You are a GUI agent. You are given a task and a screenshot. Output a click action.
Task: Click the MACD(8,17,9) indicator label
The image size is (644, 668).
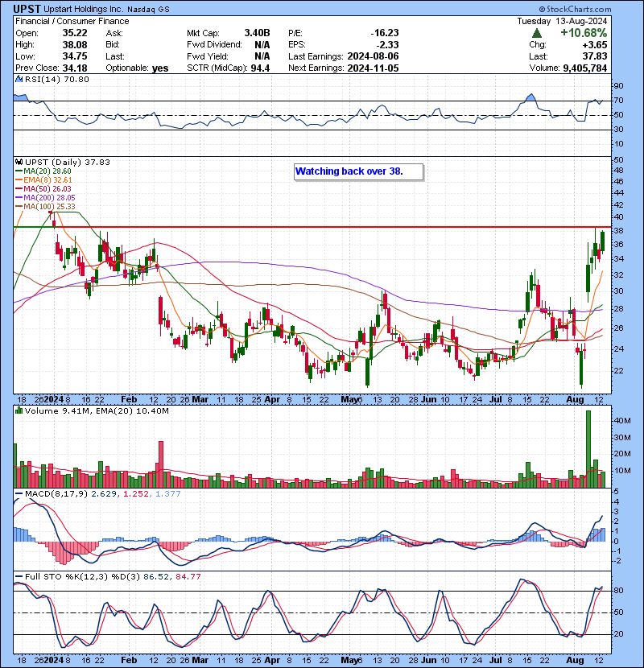pos(56,494)
